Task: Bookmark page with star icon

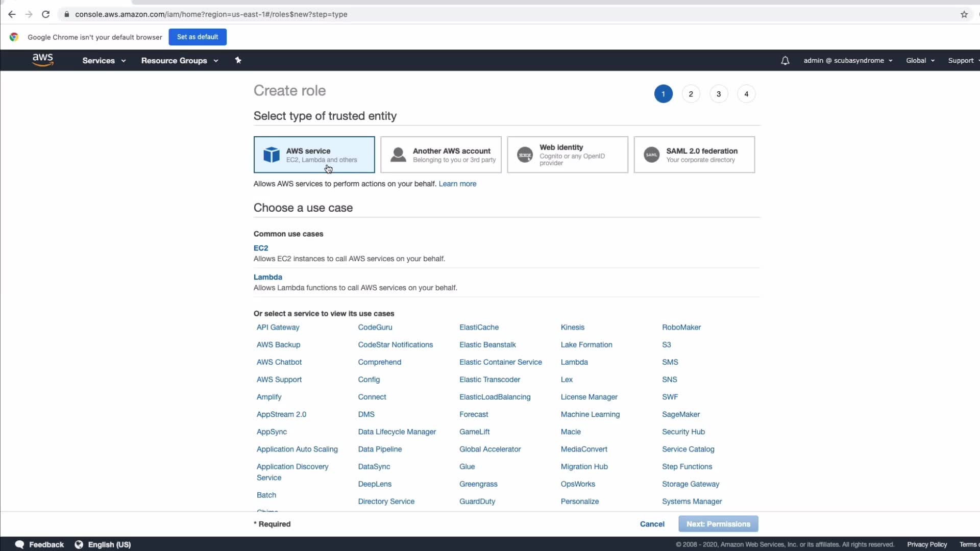Action: [x=964, y=14]
